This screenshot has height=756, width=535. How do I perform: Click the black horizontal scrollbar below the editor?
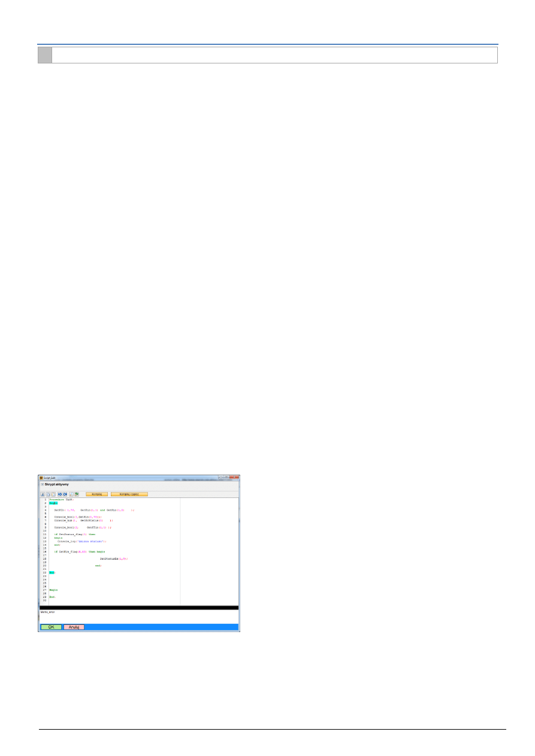click(x=138, y=606)
